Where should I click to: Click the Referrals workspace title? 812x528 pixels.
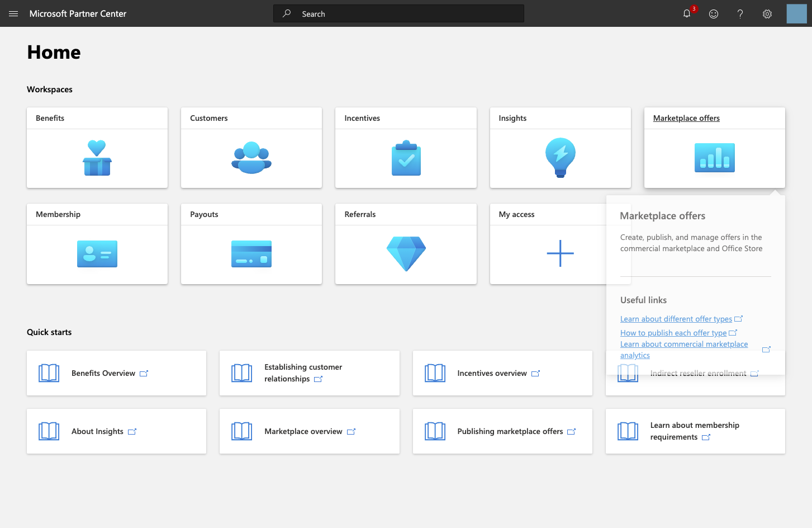[x=360, y=214]
